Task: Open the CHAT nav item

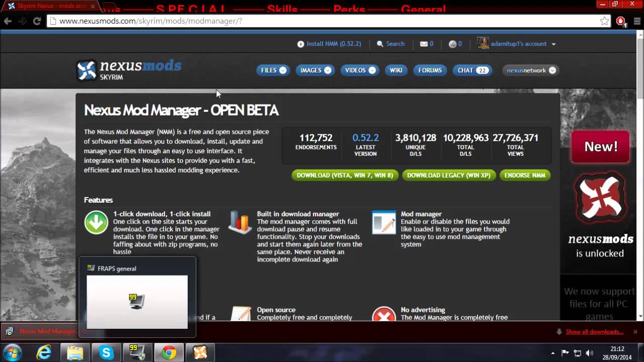Action: [472, 70]
